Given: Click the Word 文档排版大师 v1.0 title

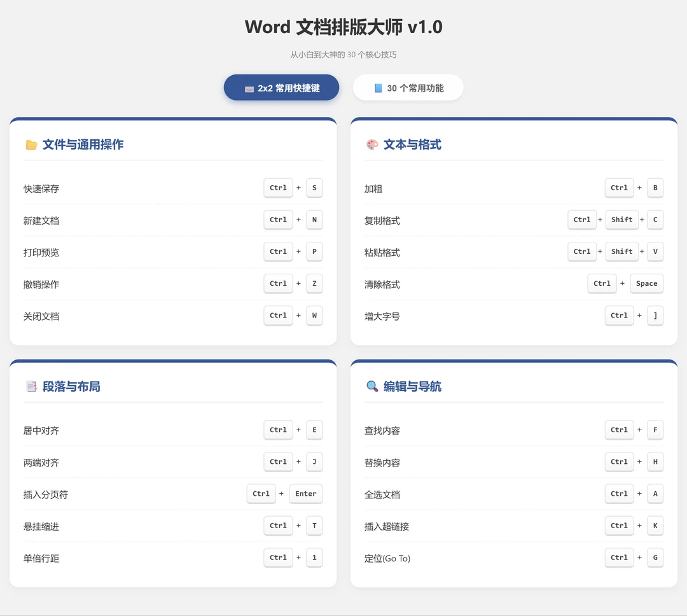Looking at the screenshot, I should 343,27.
